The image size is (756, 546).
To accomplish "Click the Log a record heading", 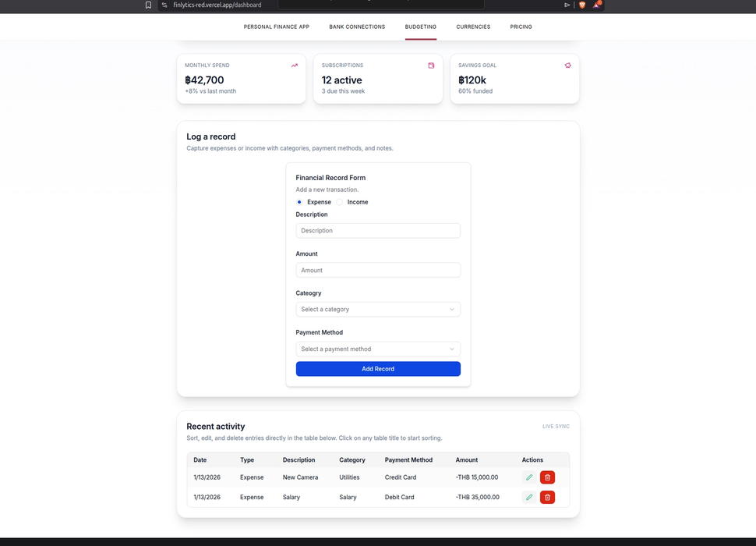I will click(210, 136).
